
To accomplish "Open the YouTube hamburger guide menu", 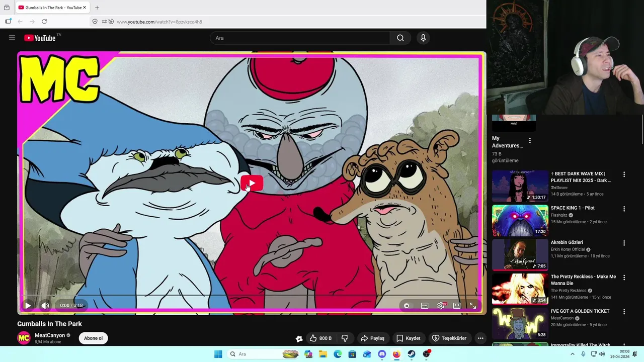I will click(12, 38).
